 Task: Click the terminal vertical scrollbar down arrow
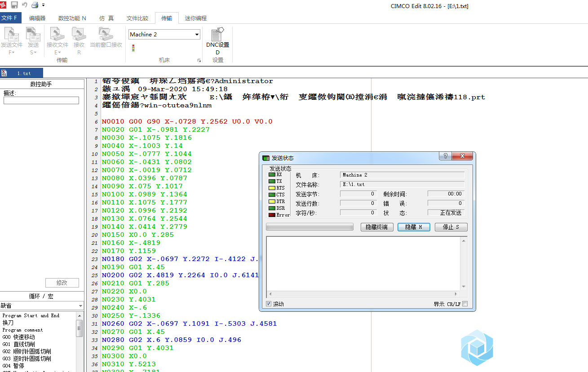[x=464, y=287]
